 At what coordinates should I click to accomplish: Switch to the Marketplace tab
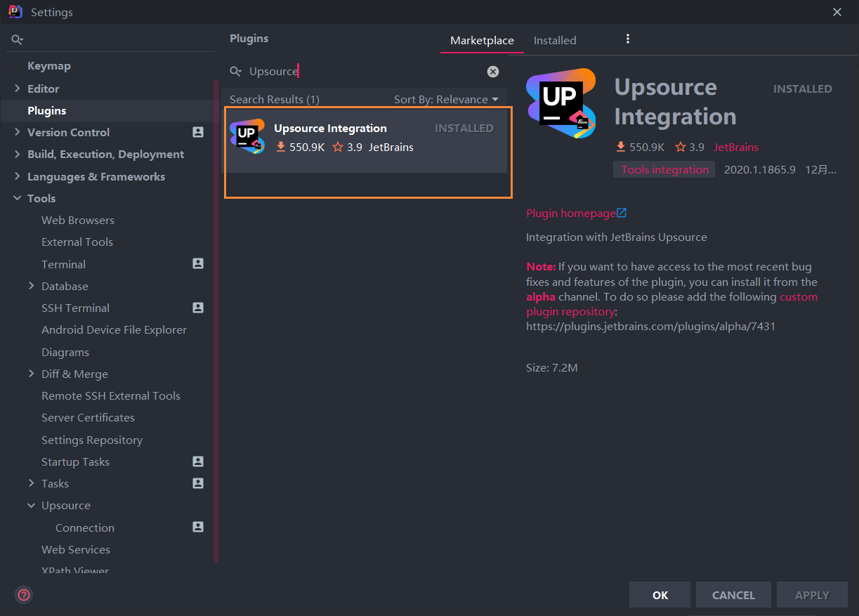[x=482, y=41]
